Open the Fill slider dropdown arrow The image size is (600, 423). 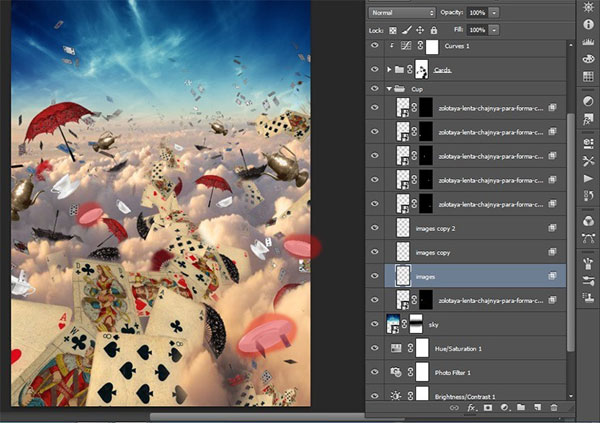(x=494, y=30)
